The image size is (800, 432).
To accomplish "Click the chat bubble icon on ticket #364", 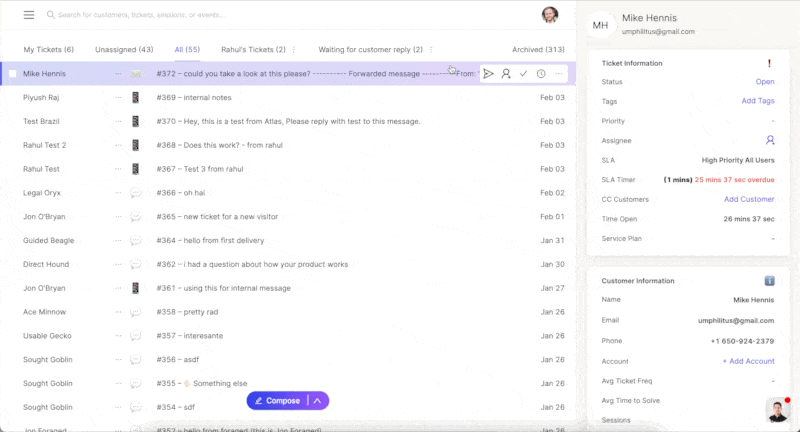I will click(x=135, y=240).
